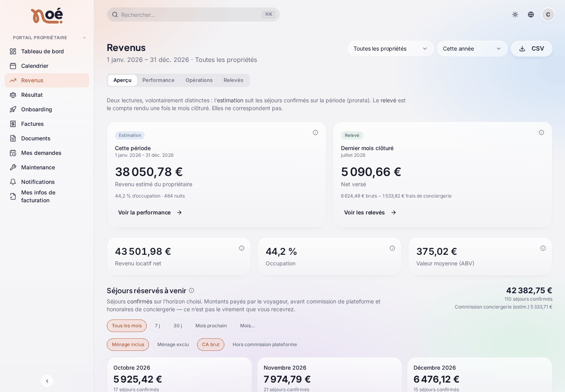565x392 pixels.
Task: Go to Résultat in the sidebar
Action: (x=47, y=95)
